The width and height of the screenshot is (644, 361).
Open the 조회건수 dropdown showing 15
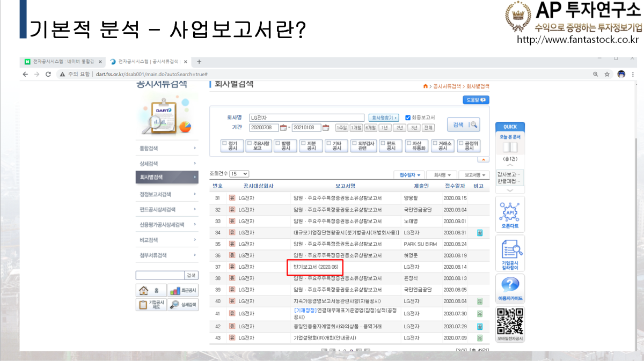[x=239, y=174]
